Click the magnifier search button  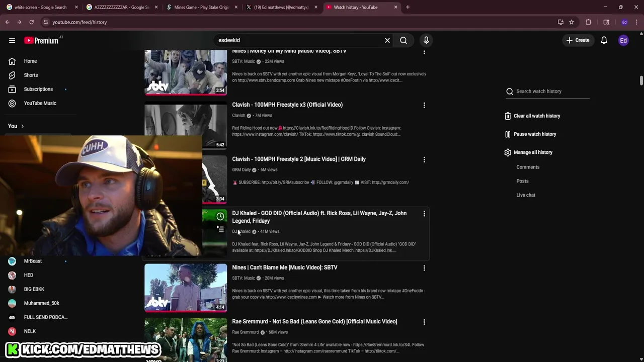pos(404,40)
